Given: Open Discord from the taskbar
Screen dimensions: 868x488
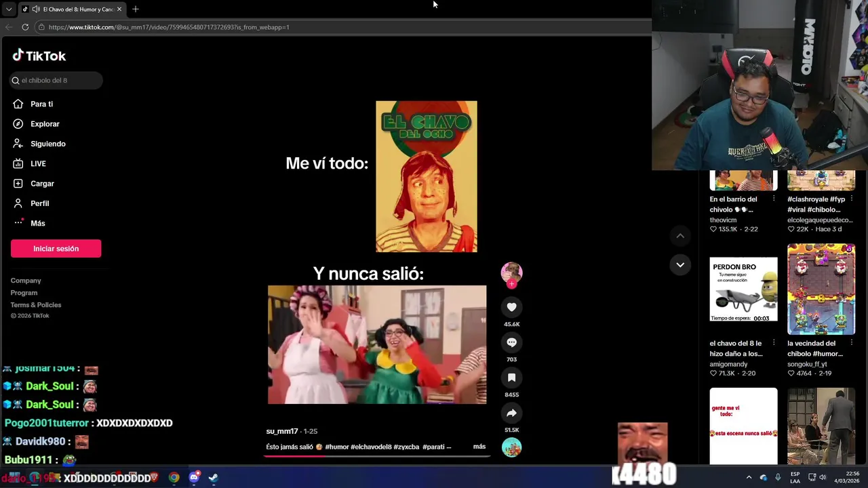Looking at the screenshot, I should pos(194,478).
